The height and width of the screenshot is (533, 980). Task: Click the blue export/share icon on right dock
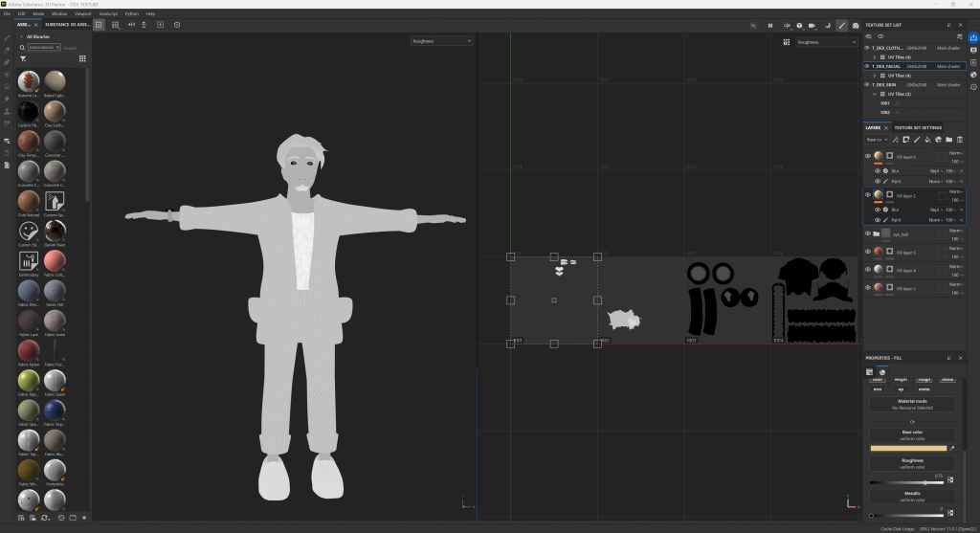point(973,37)
